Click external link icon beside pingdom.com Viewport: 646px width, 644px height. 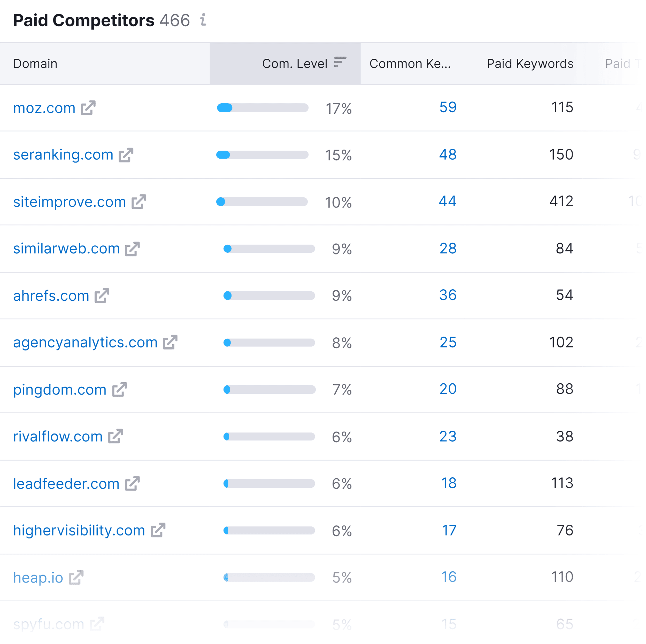pos(119,390)
